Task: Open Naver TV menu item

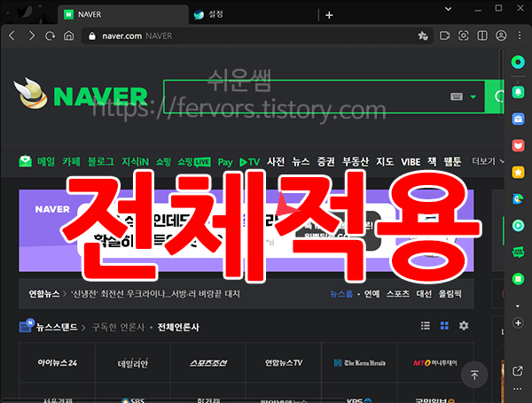Action: click(x=249, y=162)
